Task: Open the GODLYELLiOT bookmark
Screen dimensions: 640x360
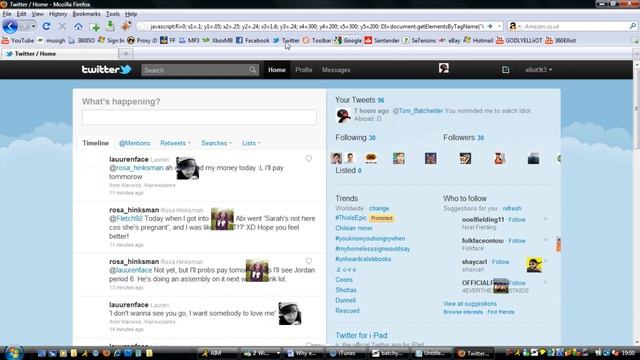Action: click(x=519, y=40)
